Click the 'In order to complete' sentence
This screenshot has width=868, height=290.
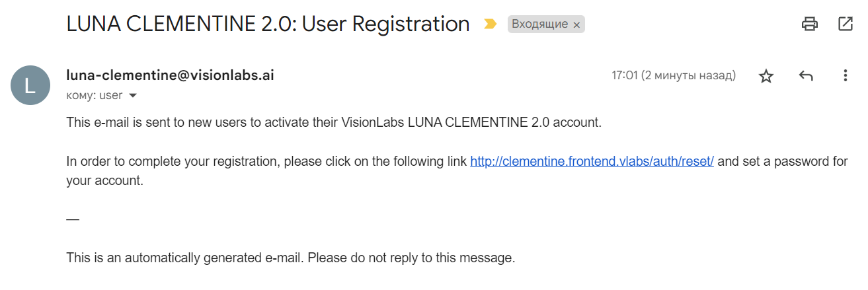point(264,161)
